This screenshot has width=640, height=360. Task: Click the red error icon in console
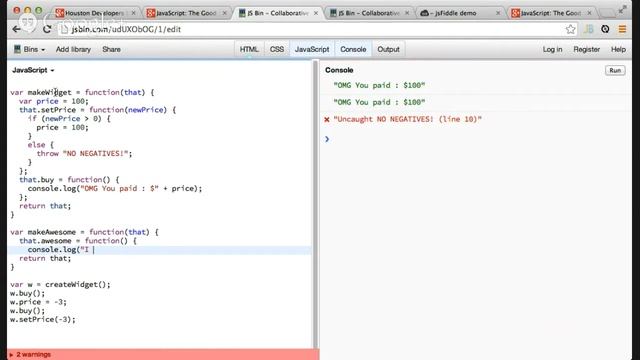[327, 120]
